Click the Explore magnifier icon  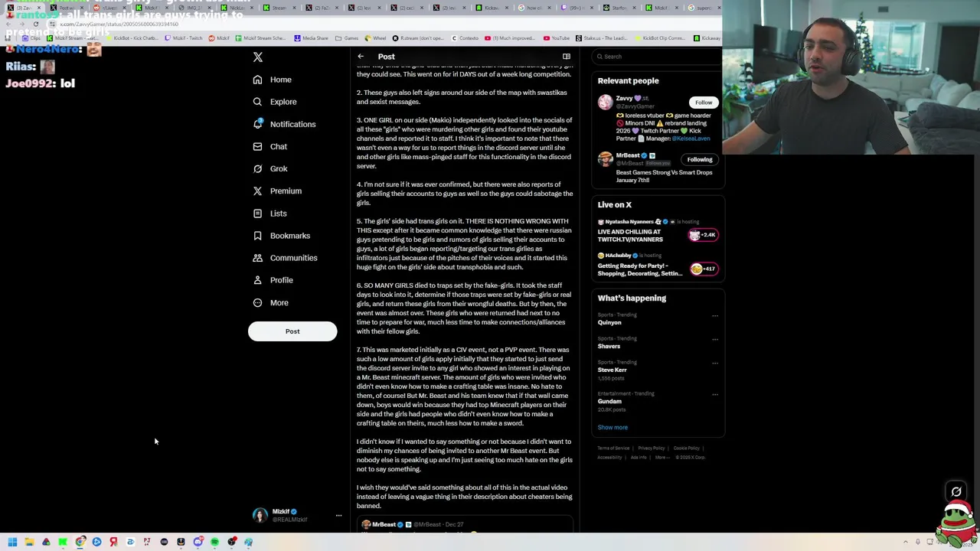[x=257, y=102]
